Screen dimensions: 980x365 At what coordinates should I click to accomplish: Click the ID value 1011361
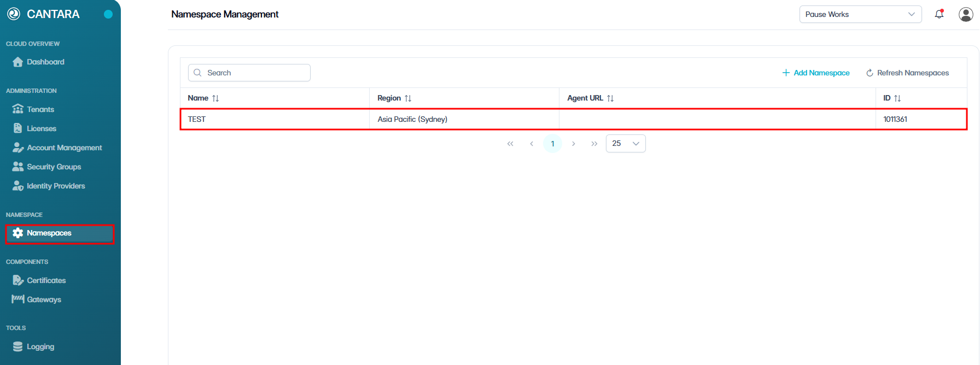pyautogui.click(x=895, y=119)
